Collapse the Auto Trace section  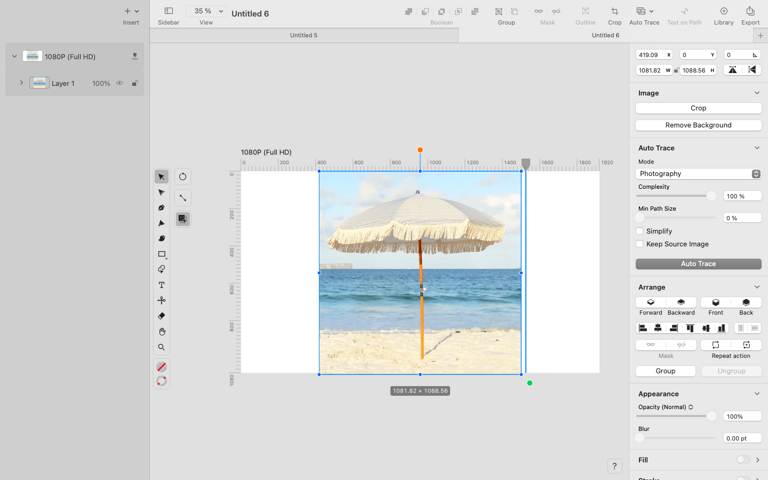coord(757,148)
